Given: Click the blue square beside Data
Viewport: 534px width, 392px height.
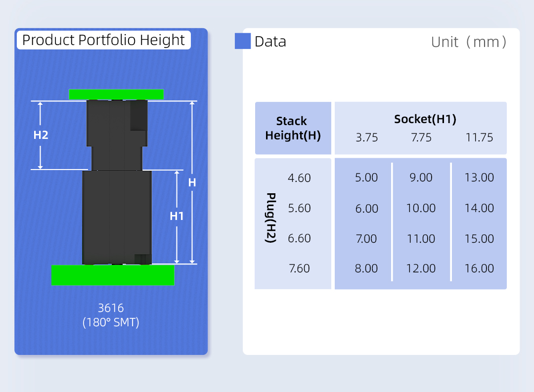Looking at the screenshot, I should 243,41.
